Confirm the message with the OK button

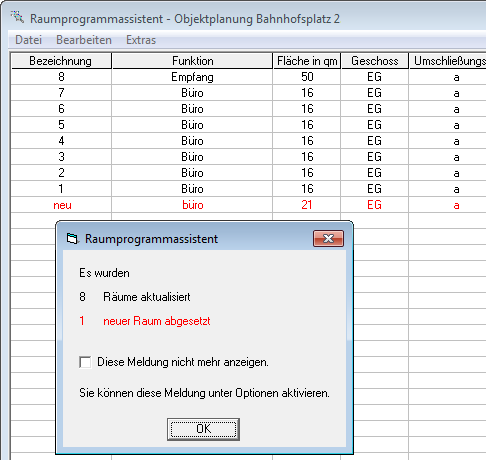[x=203, y=429]
